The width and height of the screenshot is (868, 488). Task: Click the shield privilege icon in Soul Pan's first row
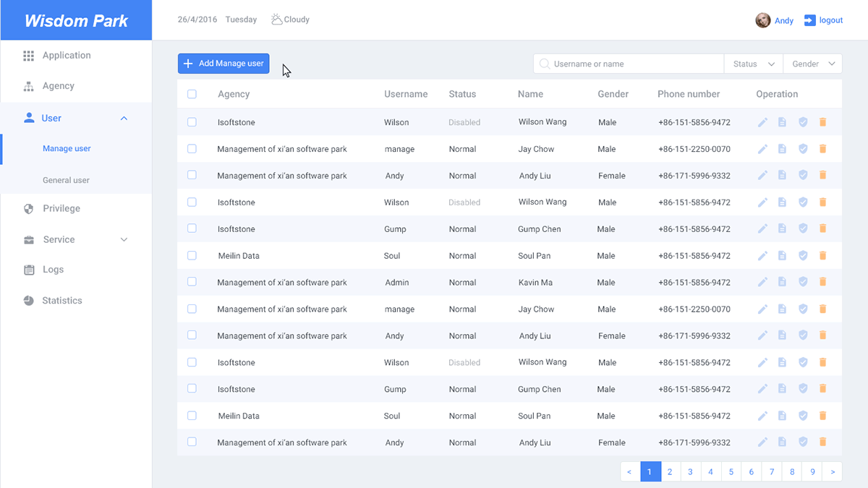coord(803,255)
